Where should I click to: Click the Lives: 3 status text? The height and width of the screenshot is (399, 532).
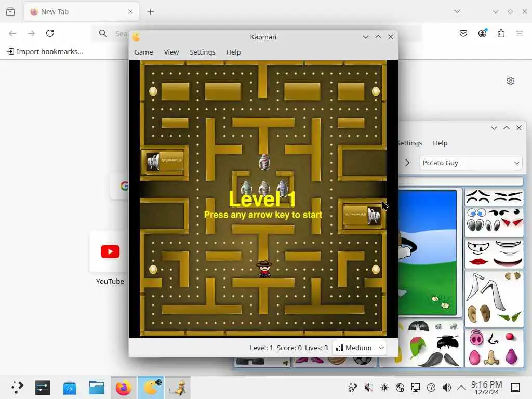[x=316, y=348]
